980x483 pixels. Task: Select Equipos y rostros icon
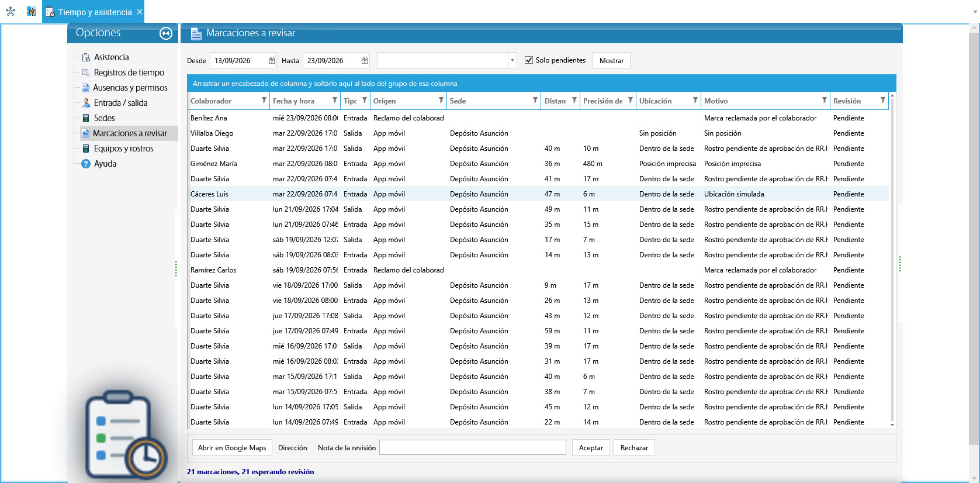point(86,149)
